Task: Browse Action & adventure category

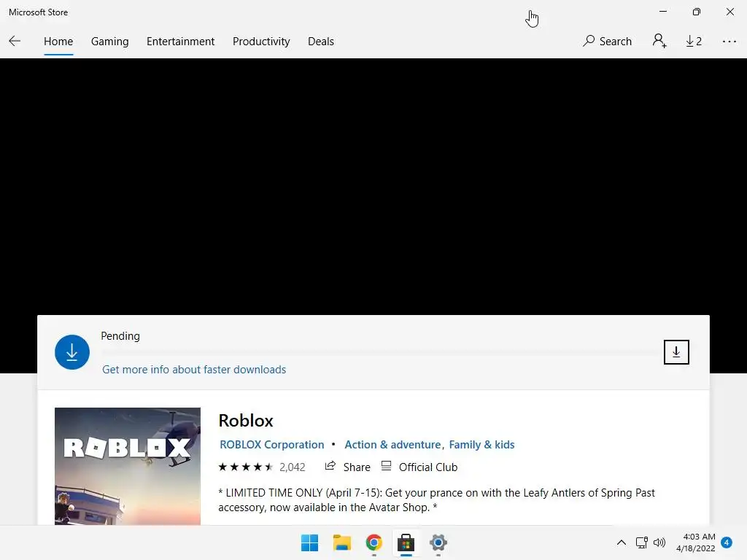Action: [x=392, y=444]
